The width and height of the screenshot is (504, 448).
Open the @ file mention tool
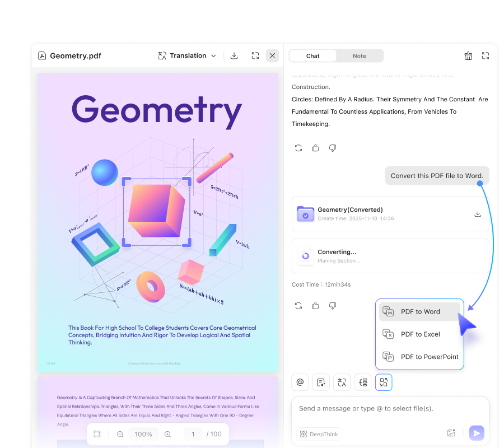click(300, 382)
